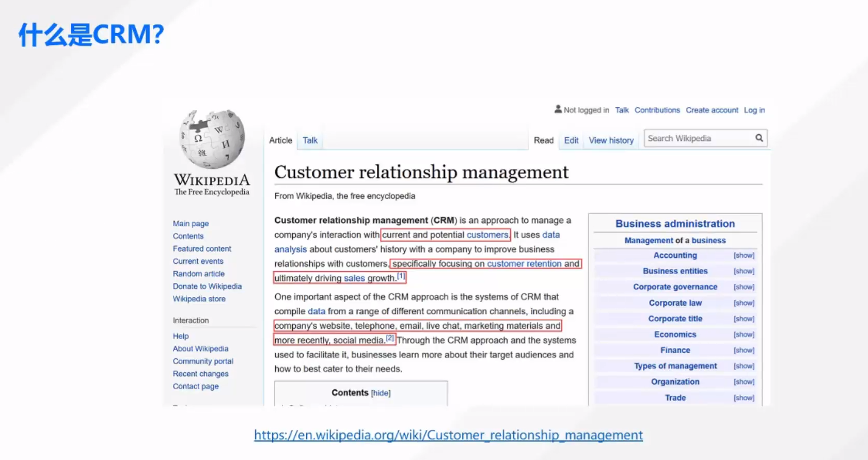Click the Customer relationship management heading
The height and width of the screenshot is (460, 868).
[x=421, y=172]
